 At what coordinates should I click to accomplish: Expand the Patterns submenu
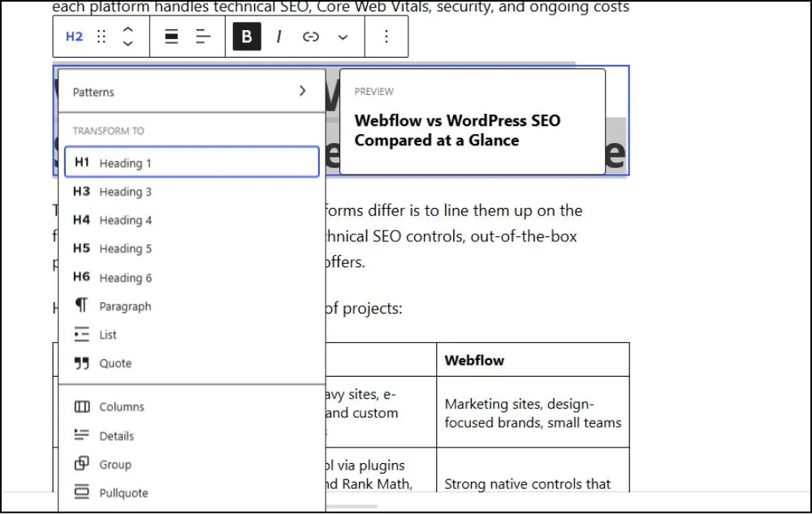(192, 92)
